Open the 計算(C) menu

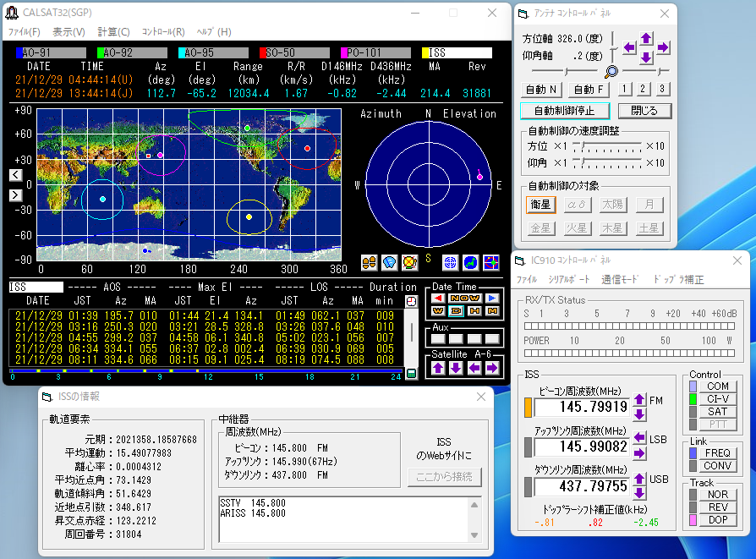[113, 32]
